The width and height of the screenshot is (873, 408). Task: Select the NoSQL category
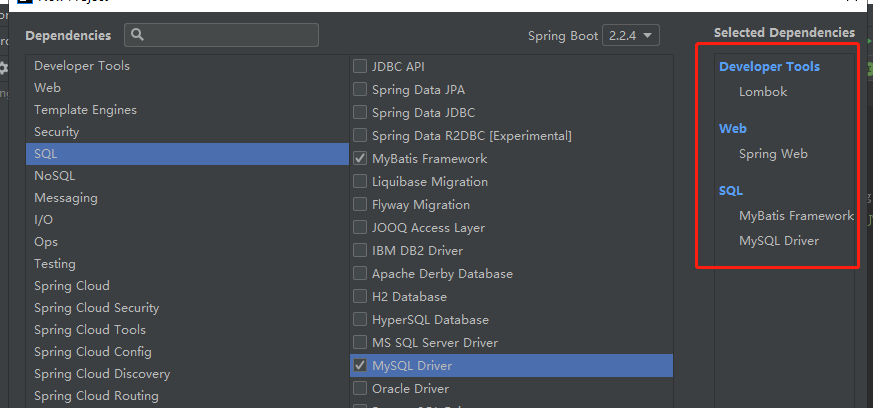click(x=187, y=176)
